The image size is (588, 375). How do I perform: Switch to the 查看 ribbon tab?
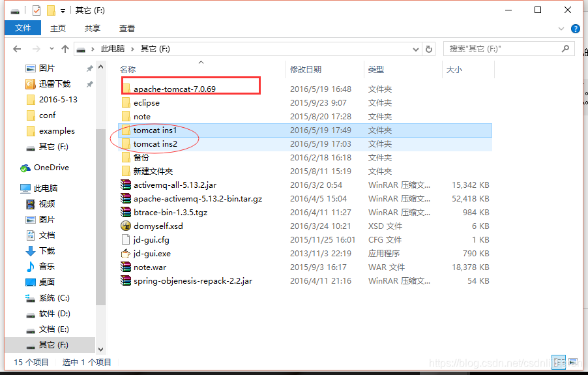coord(126,29)
